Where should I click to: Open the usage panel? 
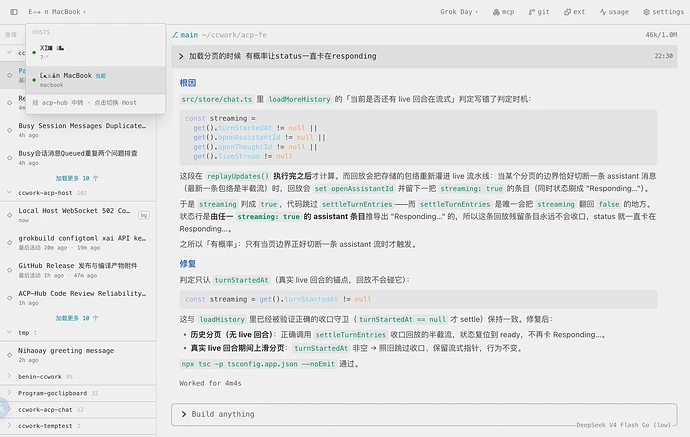614,12
